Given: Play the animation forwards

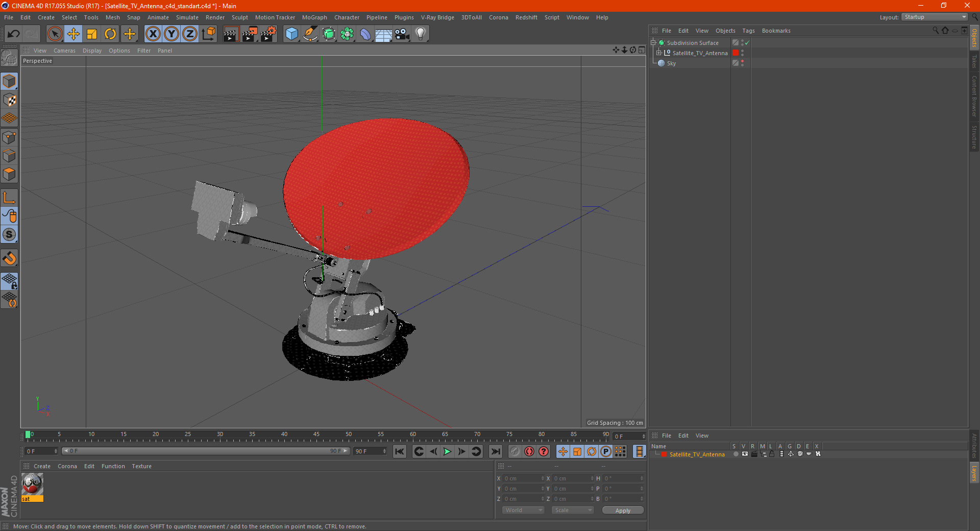Looking at the screenshot, I should tap(447, 451).
